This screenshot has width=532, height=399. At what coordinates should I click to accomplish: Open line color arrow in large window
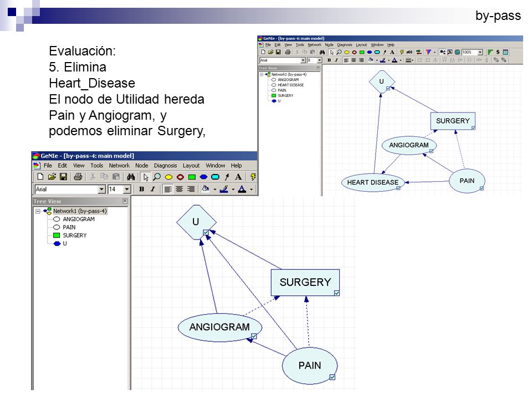pyautogui.click(x=233, y=190)
